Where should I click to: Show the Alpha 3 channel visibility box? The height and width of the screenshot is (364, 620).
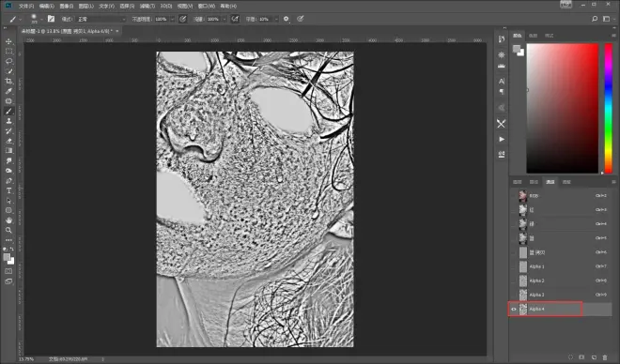(514, 295)
